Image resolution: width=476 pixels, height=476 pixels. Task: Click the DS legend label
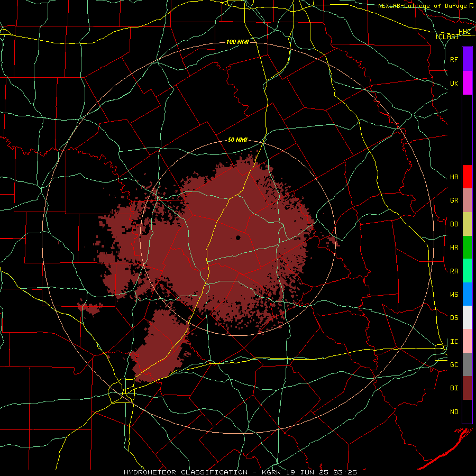(454, 318)
